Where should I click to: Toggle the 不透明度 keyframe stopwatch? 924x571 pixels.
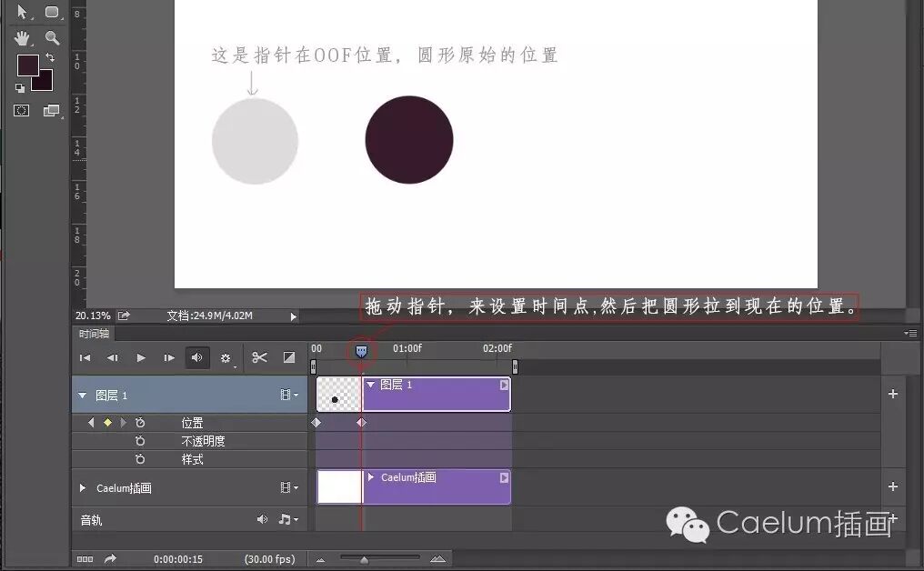tap(138, 440)
